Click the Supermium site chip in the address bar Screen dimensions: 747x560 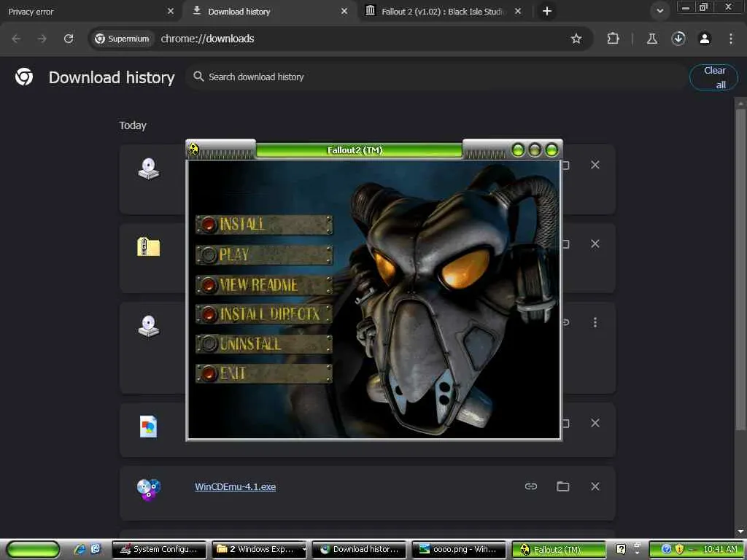[122, 39]
